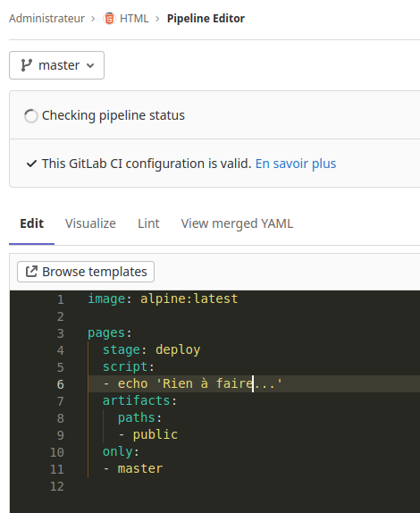Click Pipeline Editor breadcrumb title
This screenshot has height=513, width=420.
pyautogui.click(x=206, y=19)
